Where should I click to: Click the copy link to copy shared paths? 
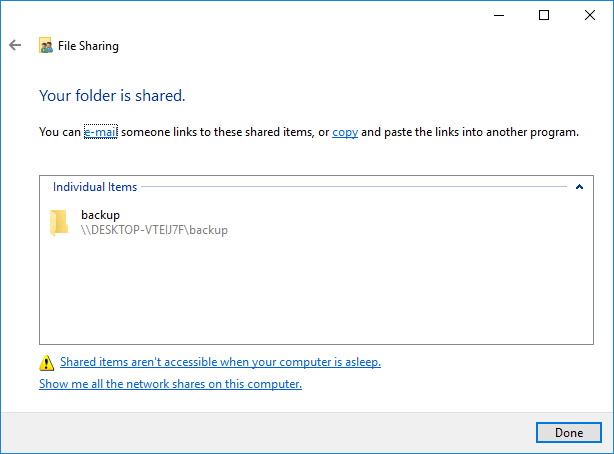(x=345, y=132)
